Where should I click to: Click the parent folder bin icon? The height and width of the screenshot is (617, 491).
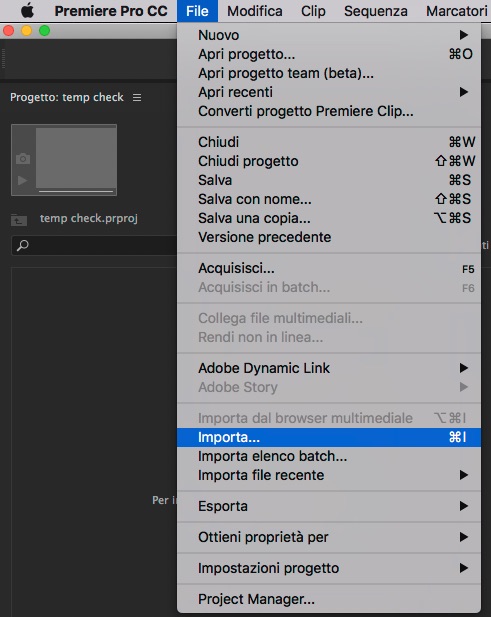click(x=19, y=219)
